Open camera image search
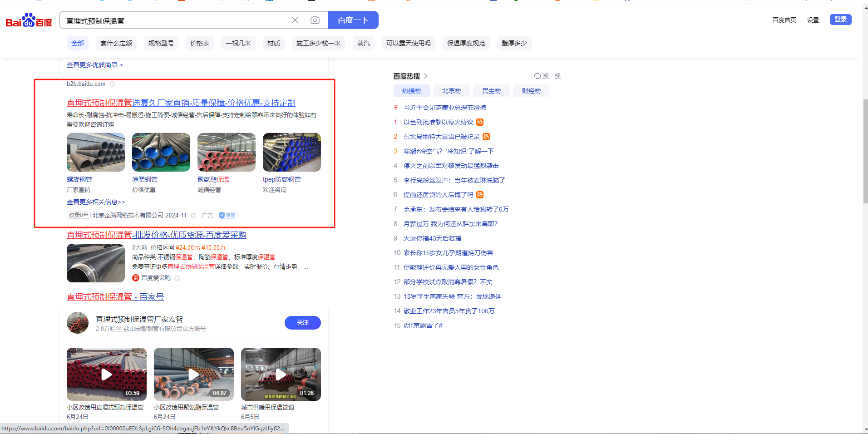Viewport: 868px width, 434px height. coord(315,20)
